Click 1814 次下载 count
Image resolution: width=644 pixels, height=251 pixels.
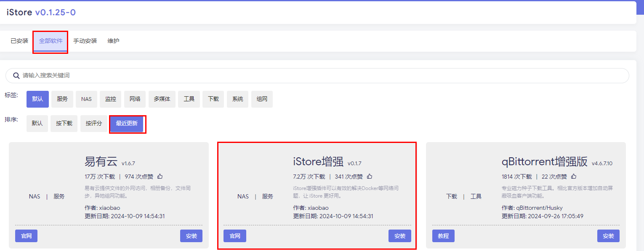(x=516, y=177)
